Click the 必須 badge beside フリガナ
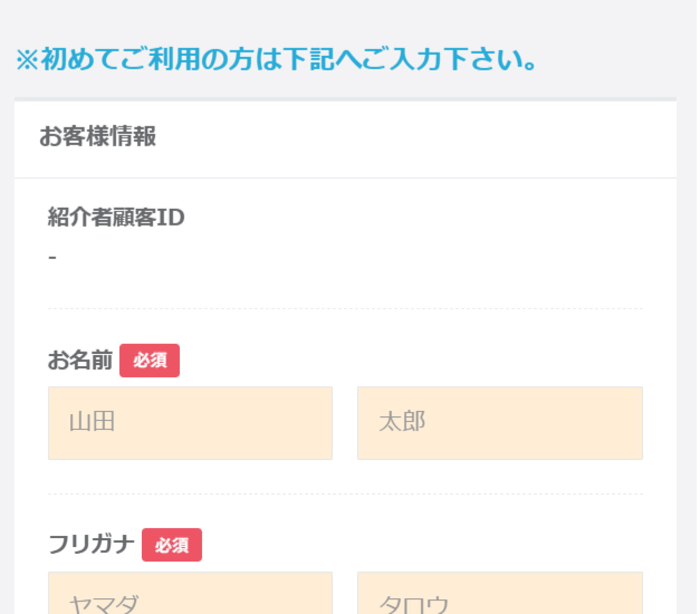 coord(172,545)
